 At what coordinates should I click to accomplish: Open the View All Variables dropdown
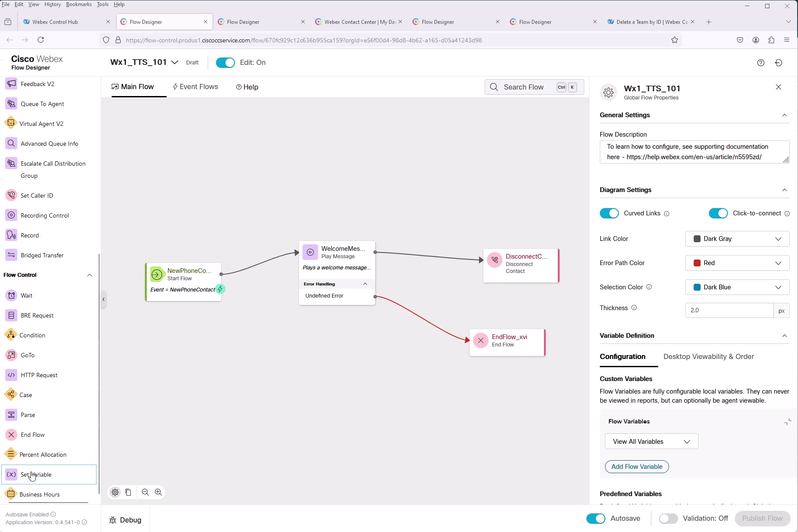651,442
